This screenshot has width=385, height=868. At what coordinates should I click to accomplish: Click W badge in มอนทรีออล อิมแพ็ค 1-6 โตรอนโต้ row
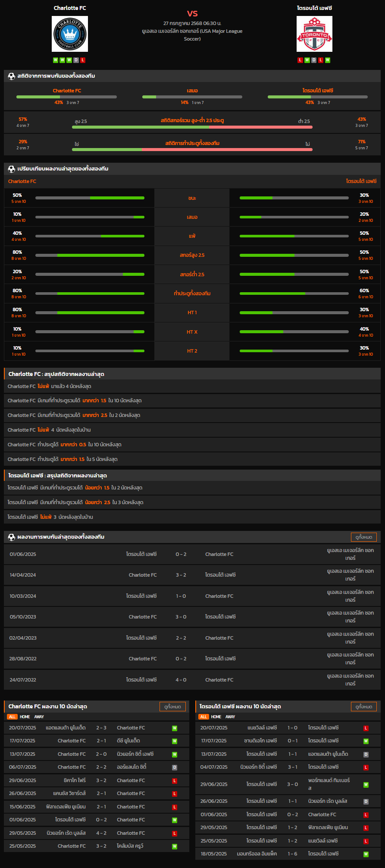[x=366, y=854]
